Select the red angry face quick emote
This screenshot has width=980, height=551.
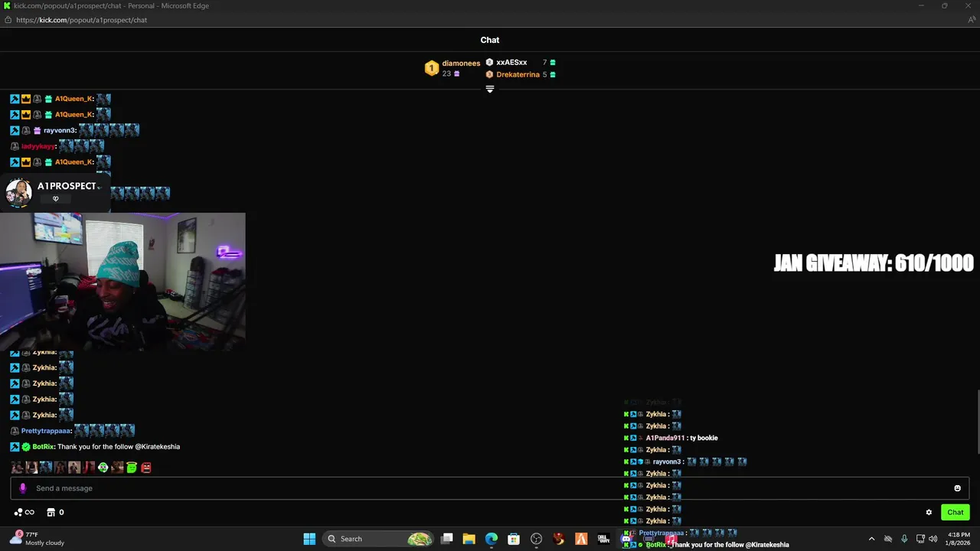click(146, 467)
